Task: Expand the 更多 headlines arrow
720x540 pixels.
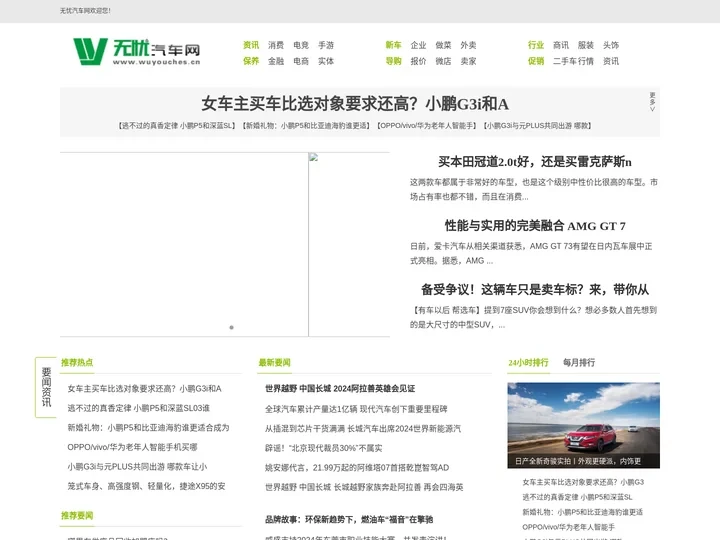Action: pos(652,102)
